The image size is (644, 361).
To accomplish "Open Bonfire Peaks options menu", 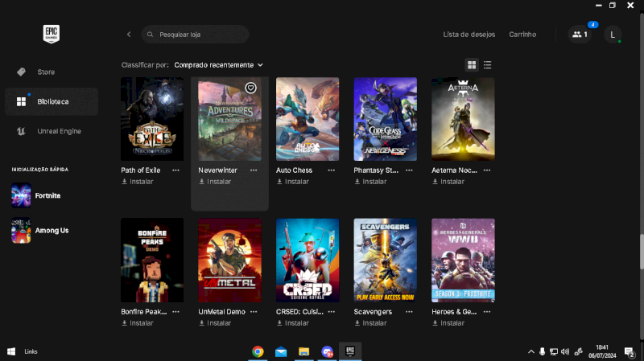I will (x=175, y=312).
